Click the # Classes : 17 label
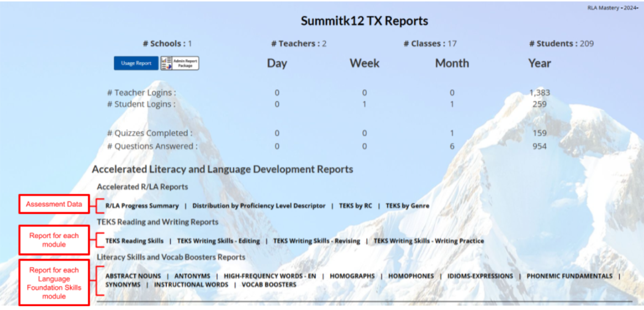This screenshot has width=644, height=310. (430, 44)
